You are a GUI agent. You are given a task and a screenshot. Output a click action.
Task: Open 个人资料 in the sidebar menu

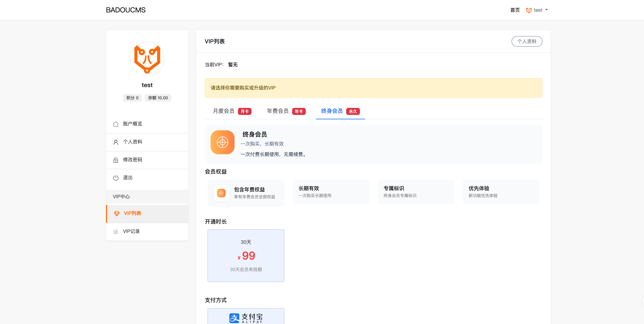pos(147,142)
